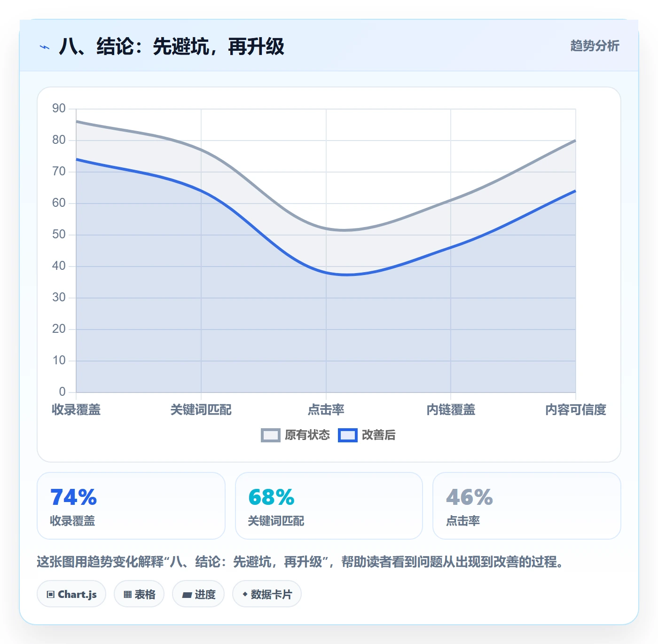Click the 改善后 legend label
Image resolution: width=658 pixels, height=644 pixels.
click(x=379, y=435)
